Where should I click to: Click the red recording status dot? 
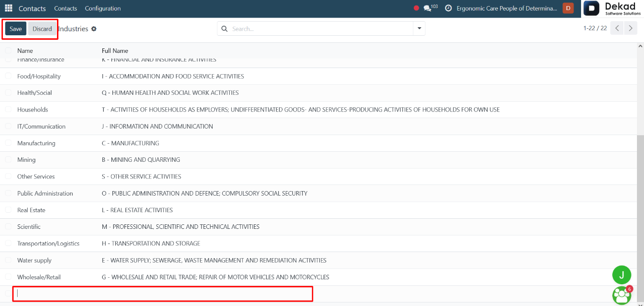(x=416, y=8)
